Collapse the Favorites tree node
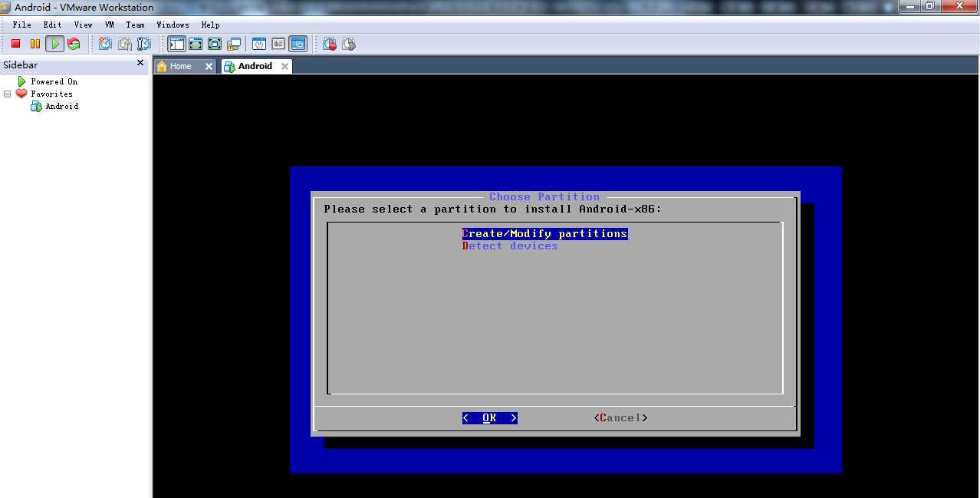980x498 pixels. coord(8,94)
